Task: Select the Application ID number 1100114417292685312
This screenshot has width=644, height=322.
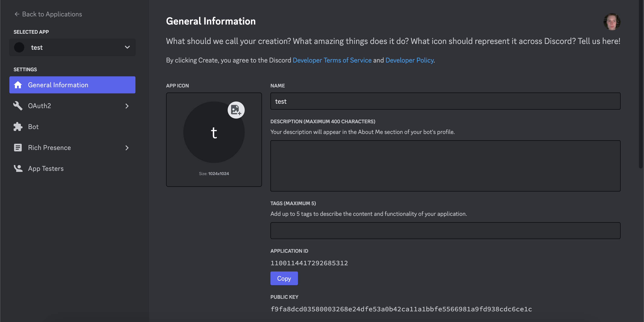Action: [309, 263]
